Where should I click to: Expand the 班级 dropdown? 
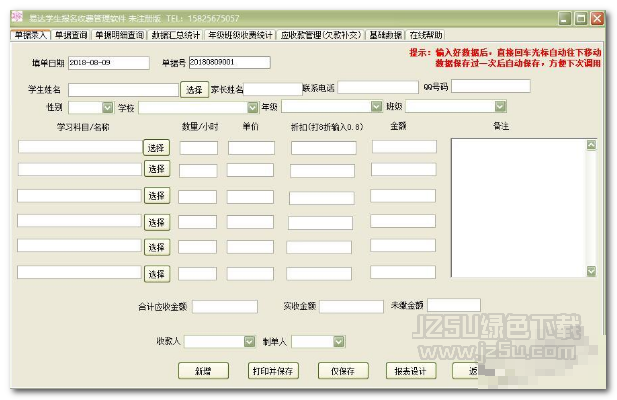(500, 106)
